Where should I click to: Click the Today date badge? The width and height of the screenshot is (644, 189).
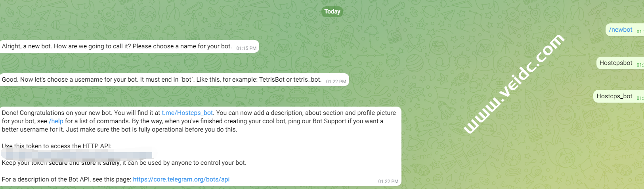click(x=332, y=11)
